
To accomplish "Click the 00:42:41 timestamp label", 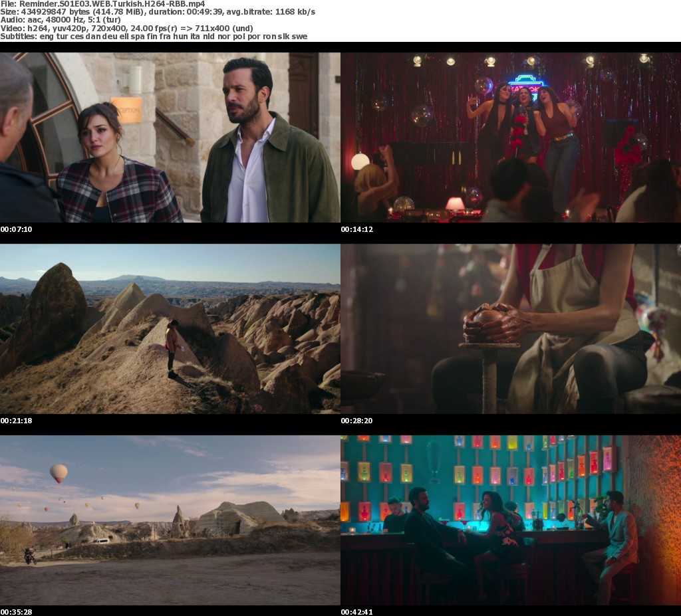I will pos(356,611).
